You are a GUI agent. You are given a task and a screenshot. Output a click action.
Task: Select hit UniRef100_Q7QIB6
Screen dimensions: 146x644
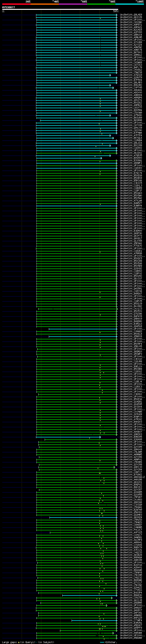131,314
